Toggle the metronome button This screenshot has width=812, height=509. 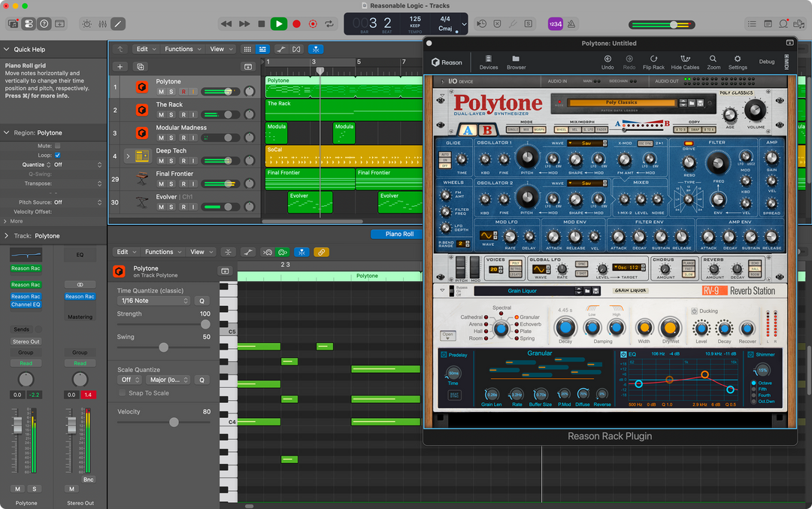coord(571,24)
